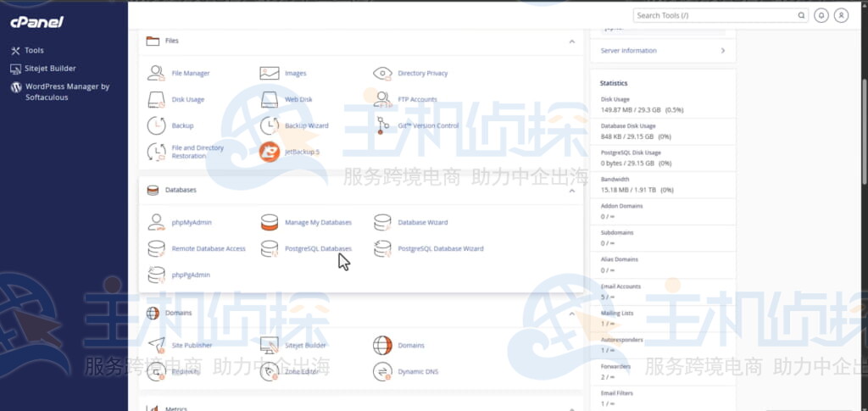Expand Server Information arrow
Screen dimensions: 868x411
click(x=722, y=50)
